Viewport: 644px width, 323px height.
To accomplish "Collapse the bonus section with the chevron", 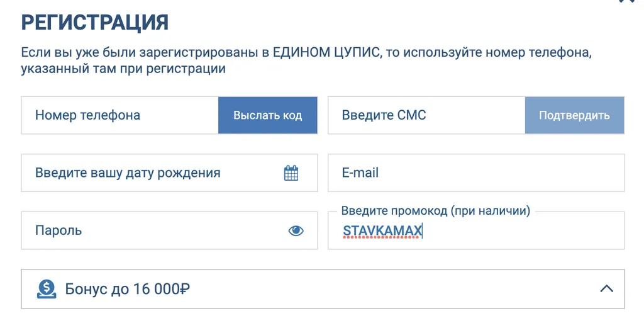I will coord(606,289).
